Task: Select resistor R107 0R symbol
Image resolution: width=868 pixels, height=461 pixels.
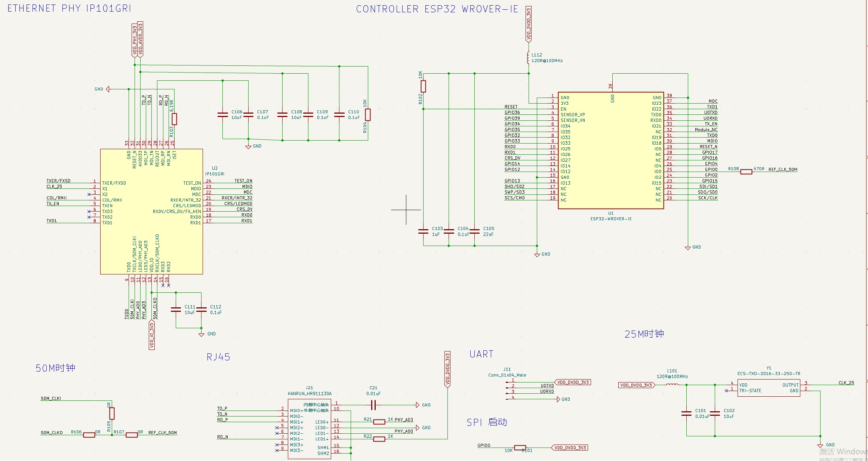Action: 132,435
